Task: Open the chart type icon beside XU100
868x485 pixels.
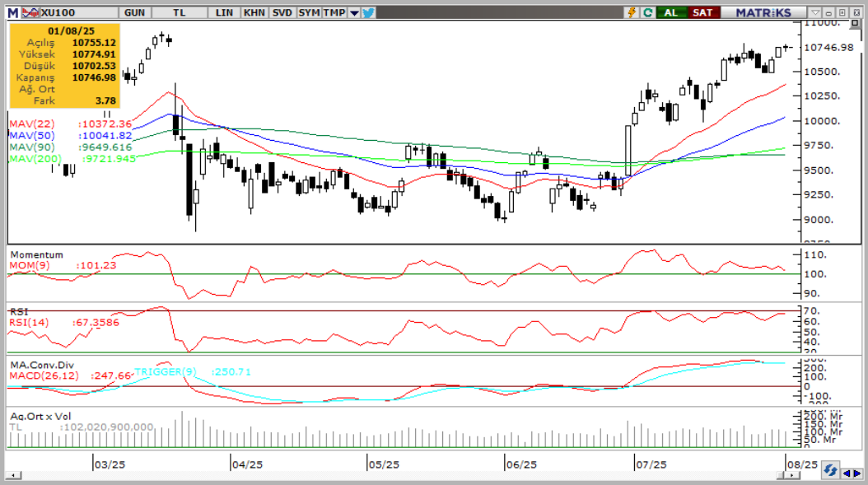Action: (30, 12)
